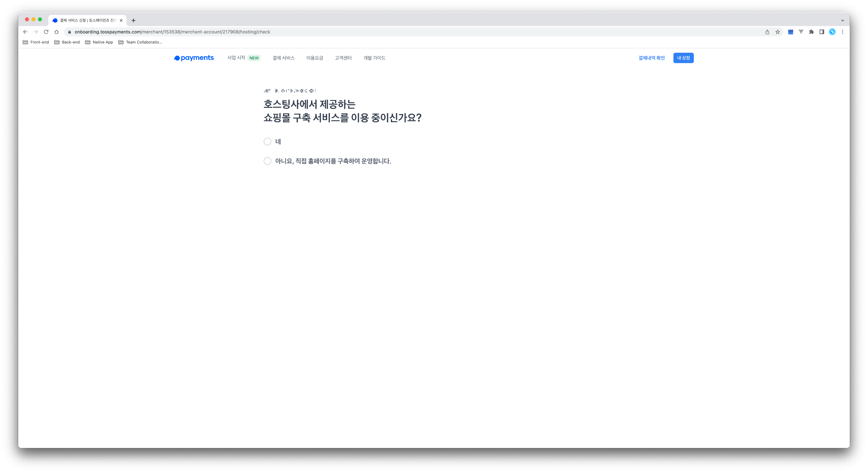Select the '네' radio option
The image size is (868, 472).
coord(267,141)
